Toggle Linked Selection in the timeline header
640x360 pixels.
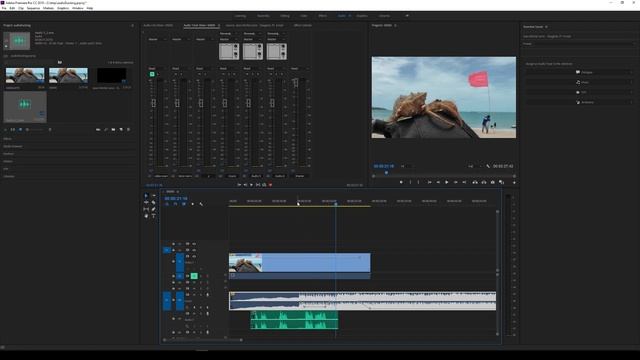pyautogui.click(x=184, y=204)
